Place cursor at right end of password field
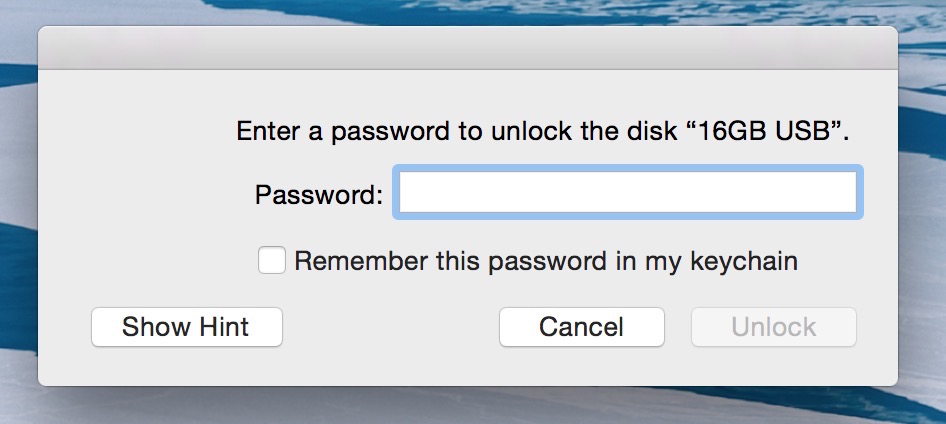 [849, 192]
